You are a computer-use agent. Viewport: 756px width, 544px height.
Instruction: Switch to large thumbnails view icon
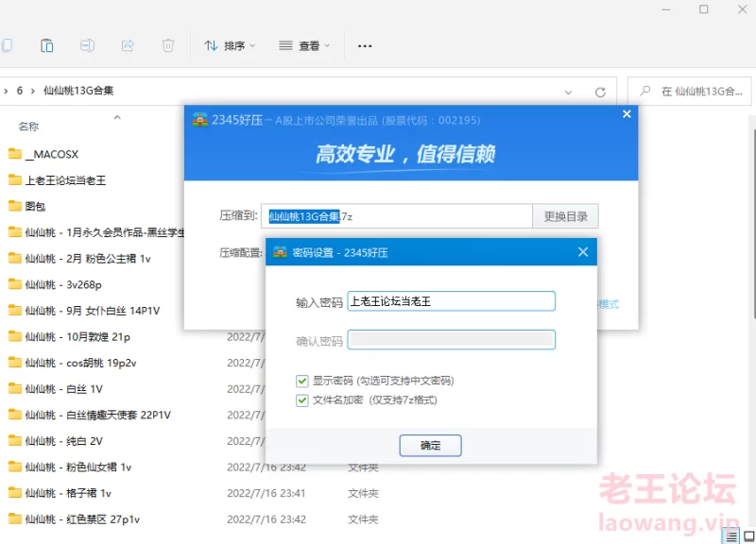pyautogui.click(x=748, y=536)
